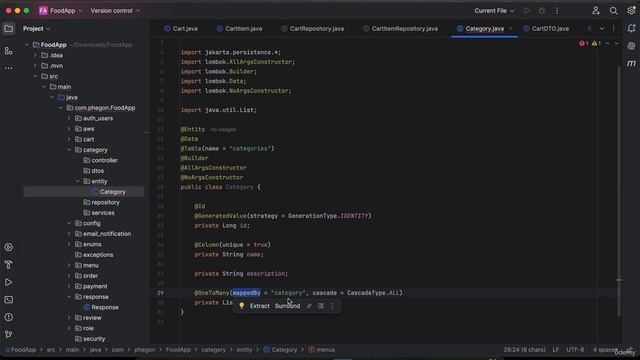Click the editor vertical scrollbar
Screen dimensions: 640x360
click(x=619, y=192)
